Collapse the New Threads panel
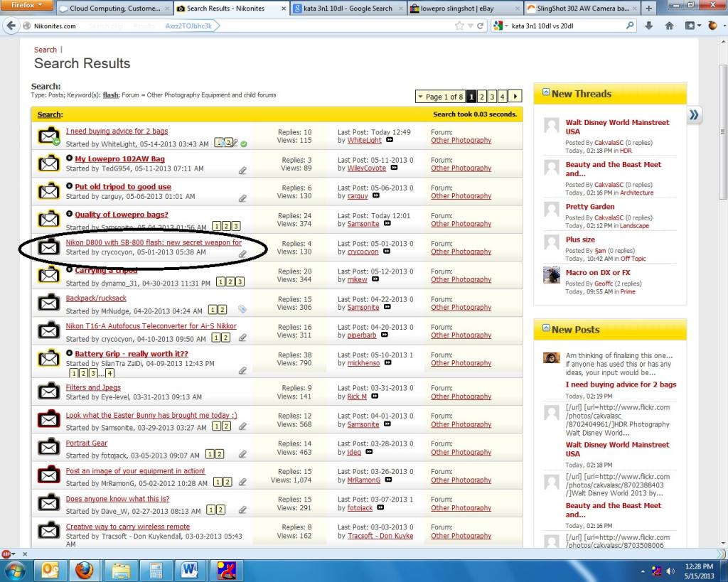This screenshot has height=582, width=728. [x=546, y=93]
